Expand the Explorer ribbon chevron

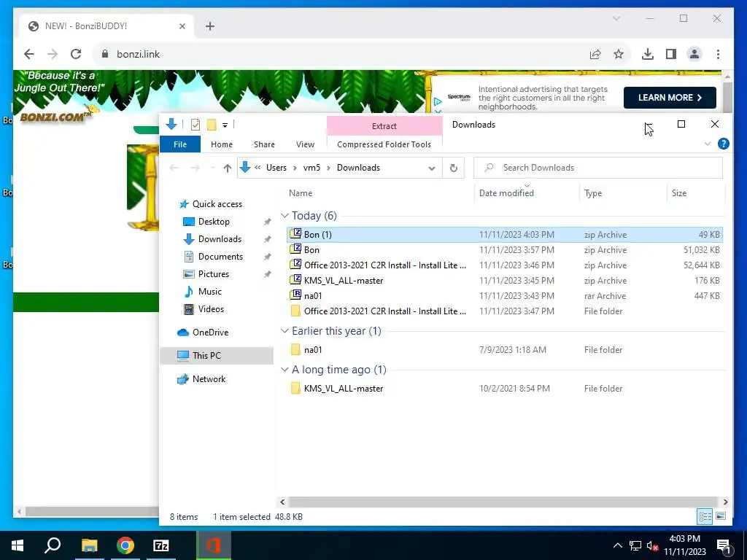click(x=708, y=144)
